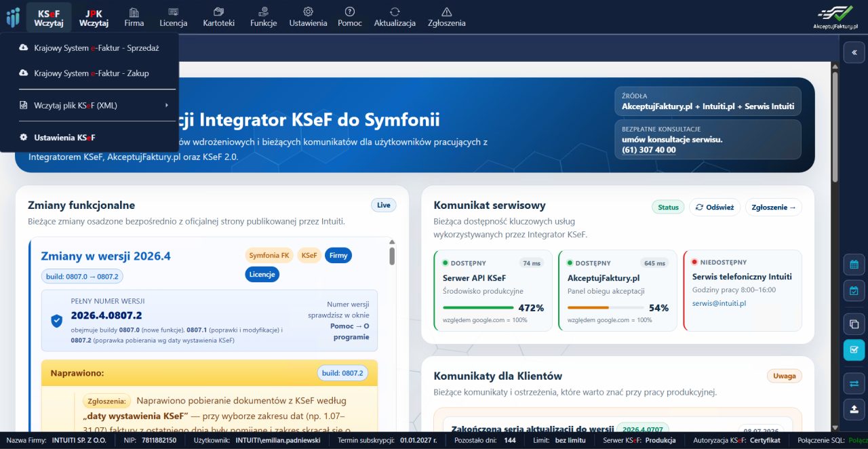Select the KSeF tag chip
The width and height of the screenshot is (868, 449).
[309, 256]
